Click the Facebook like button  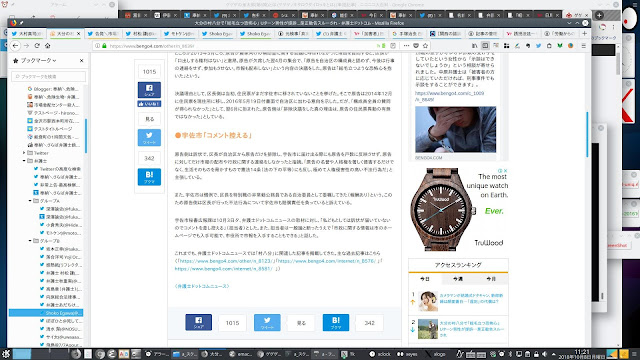point(149,104)
